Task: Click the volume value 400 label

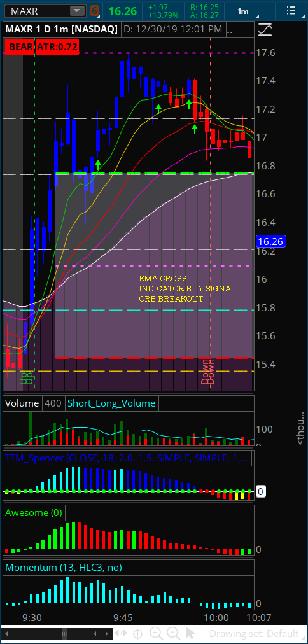Action: click(53, 403)
